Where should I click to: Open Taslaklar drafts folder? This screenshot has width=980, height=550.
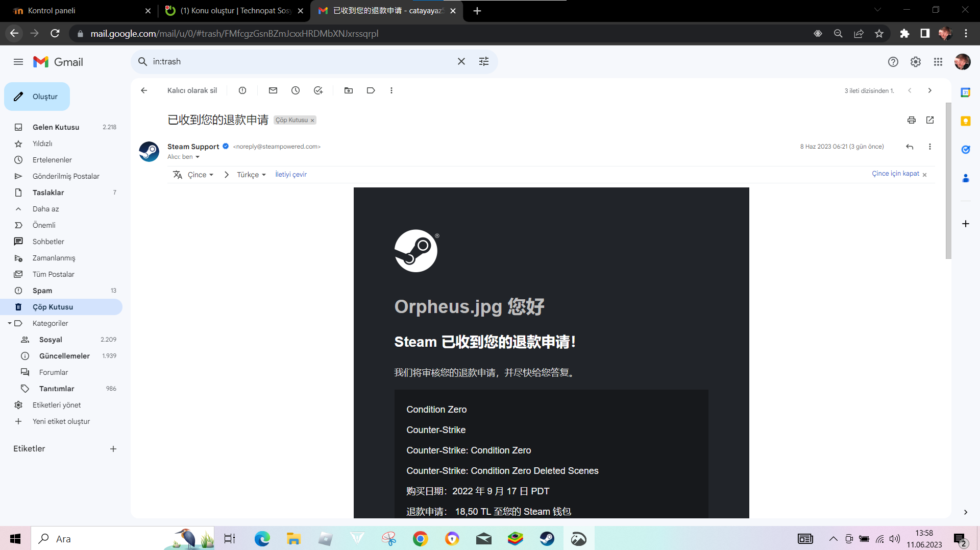tap(61, 193)
